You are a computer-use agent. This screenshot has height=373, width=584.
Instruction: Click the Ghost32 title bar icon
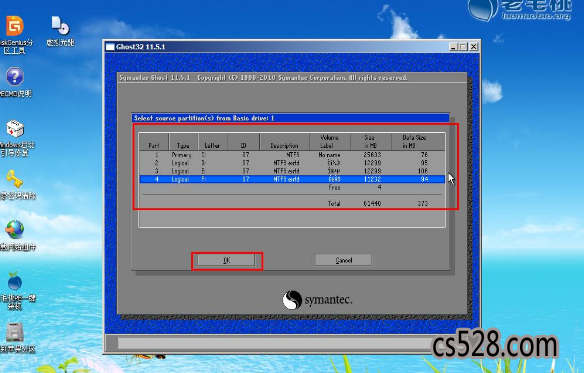110,47
